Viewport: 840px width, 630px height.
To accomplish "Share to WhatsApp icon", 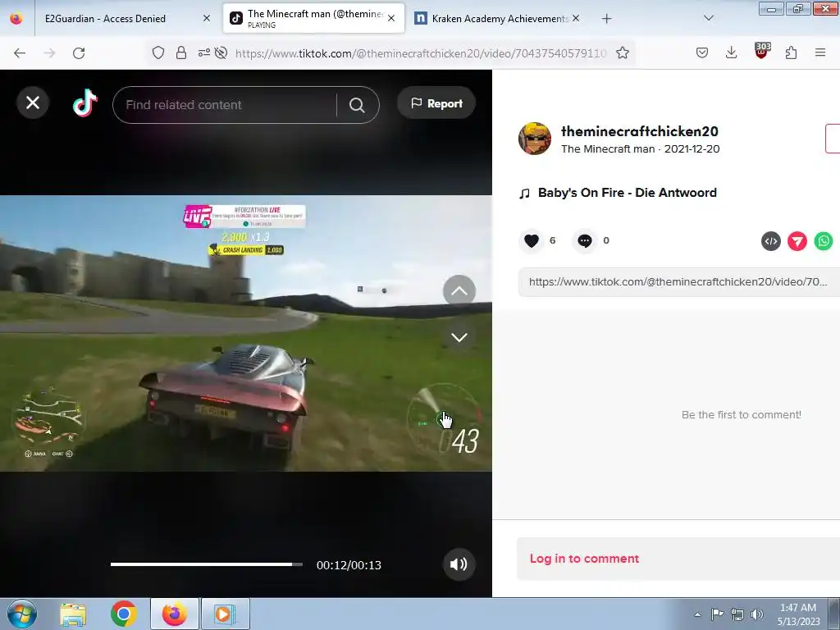I will [824, 241].
